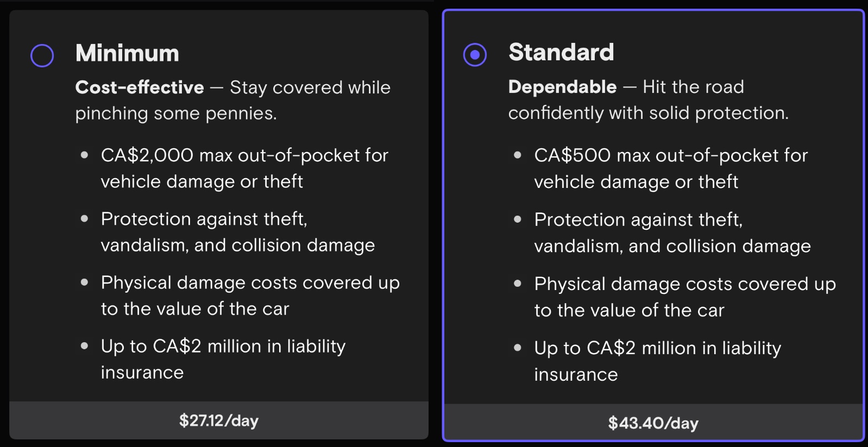
Task: Click the Minimum plan heading
Action: tap(127, 53)
